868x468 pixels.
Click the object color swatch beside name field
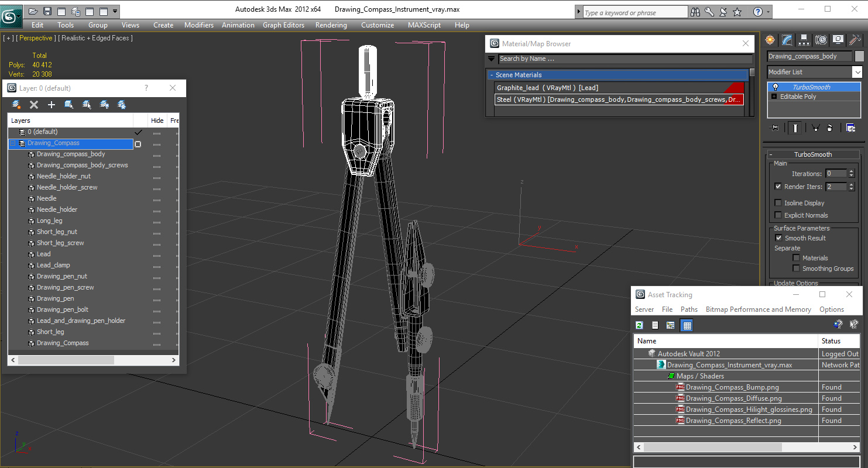[x=859, y=56]
